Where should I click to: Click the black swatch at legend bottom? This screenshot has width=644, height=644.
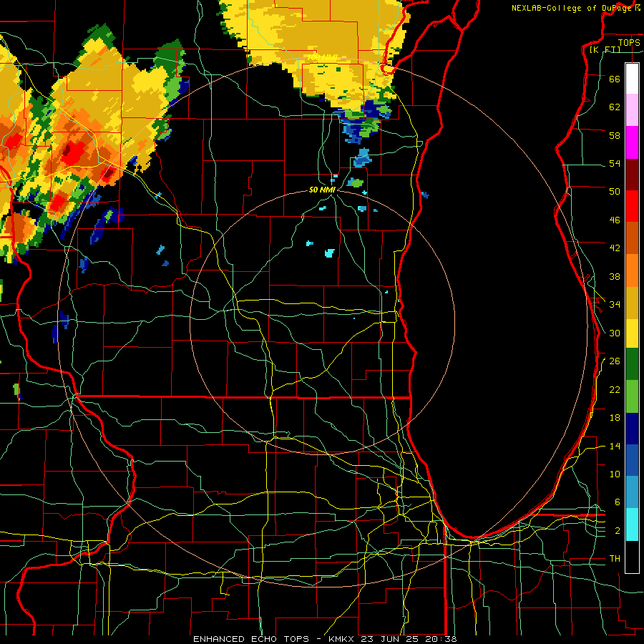632,557
